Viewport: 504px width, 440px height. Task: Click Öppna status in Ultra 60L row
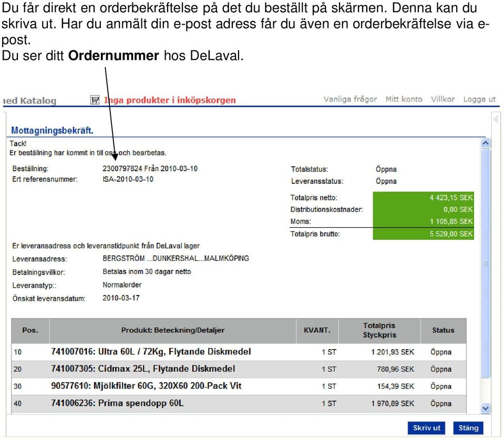[x=441, y=352]
